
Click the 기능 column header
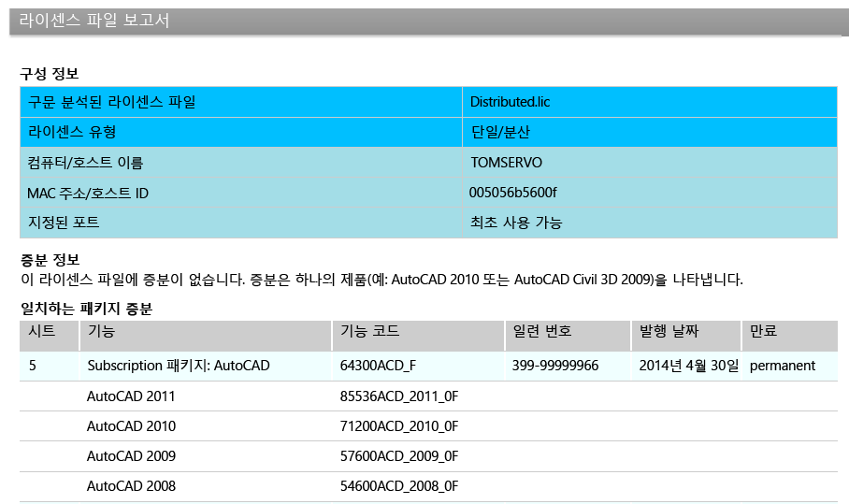point(206,336)
